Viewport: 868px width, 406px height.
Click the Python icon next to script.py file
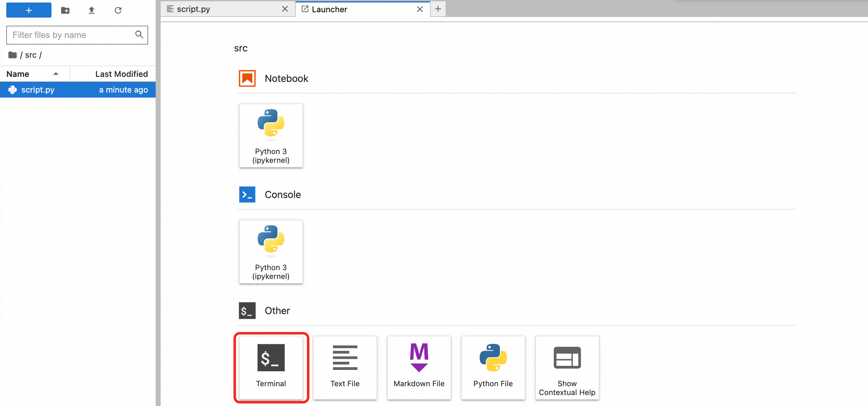(13, 90)
